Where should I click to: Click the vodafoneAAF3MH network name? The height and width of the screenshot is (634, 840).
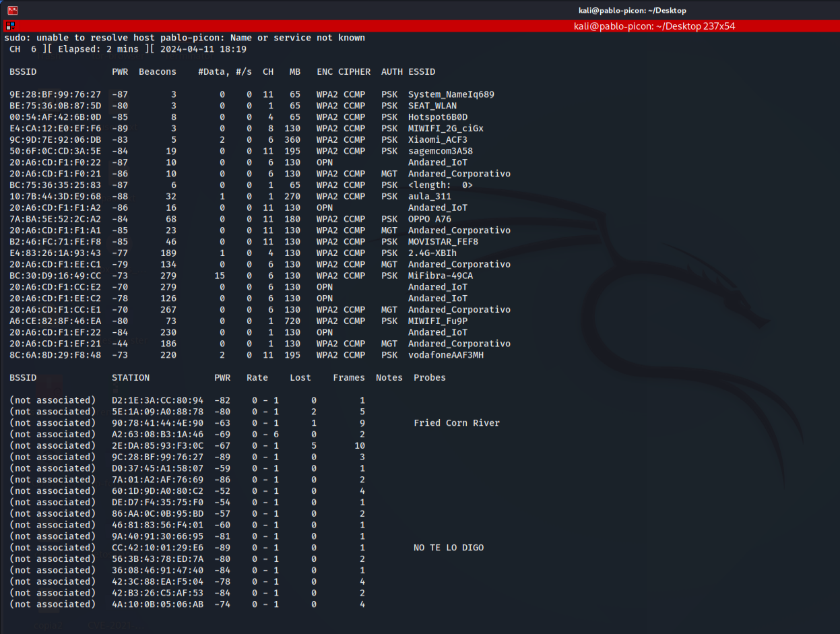click(x=446, y=355)
